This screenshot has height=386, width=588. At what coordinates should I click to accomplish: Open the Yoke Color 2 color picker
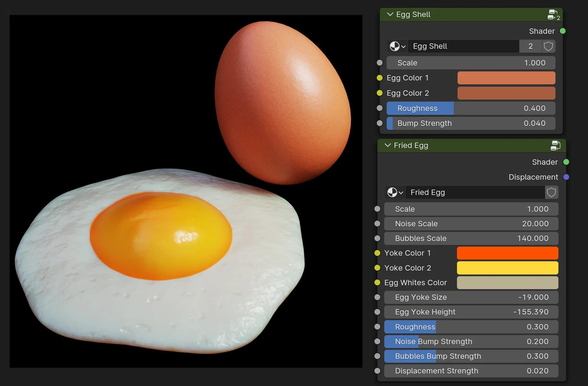click(x=507, y=268)
